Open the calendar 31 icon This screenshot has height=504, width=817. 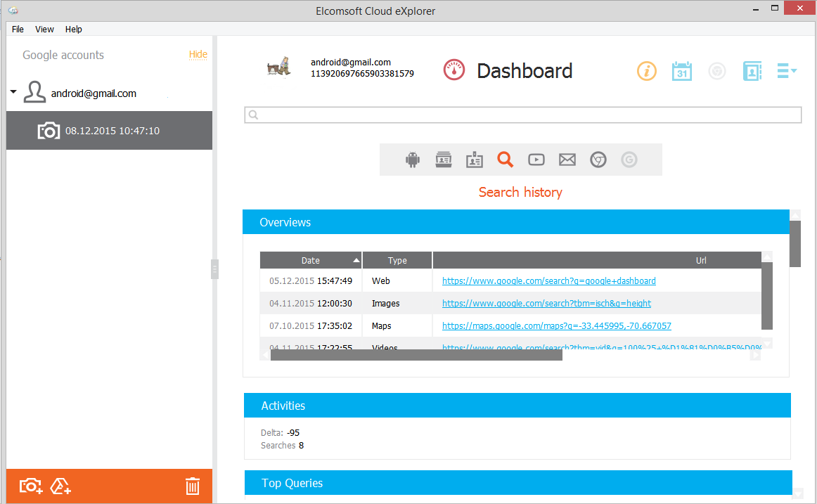click(681, 71)
